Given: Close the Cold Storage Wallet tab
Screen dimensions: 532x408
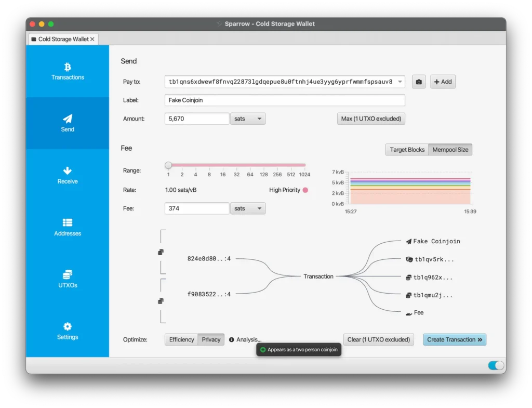Looking at the screenshot, I should click(x=92, y=39).
